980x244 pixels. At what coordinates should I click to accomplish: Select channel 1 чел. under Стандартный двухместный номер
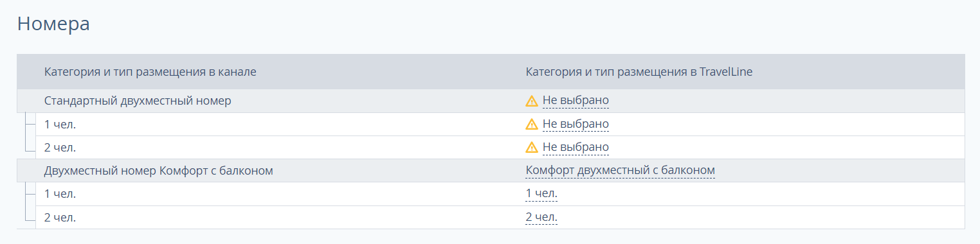60,124
